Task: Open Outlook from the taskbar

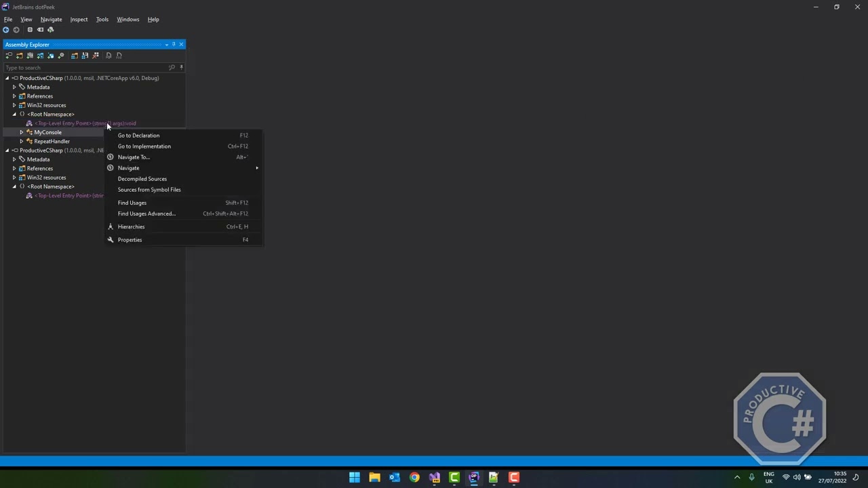Action: pyautogui.click(x=395, y=477)
